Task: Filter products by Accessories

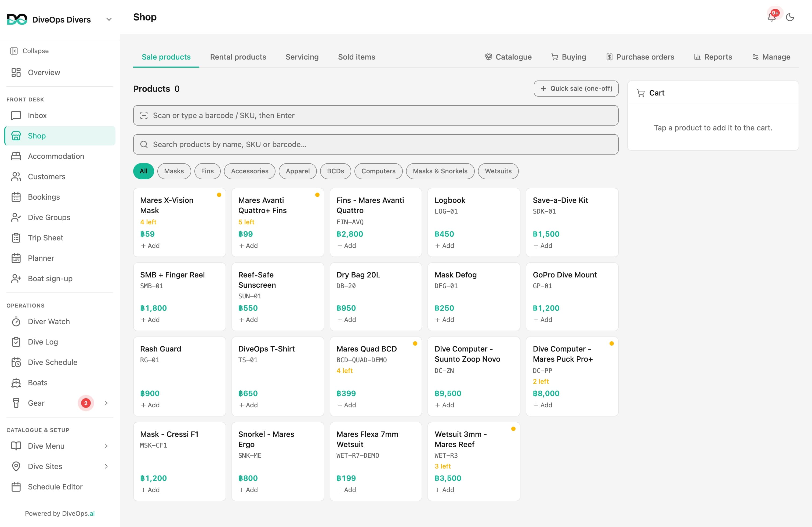Action: point(250,171)
